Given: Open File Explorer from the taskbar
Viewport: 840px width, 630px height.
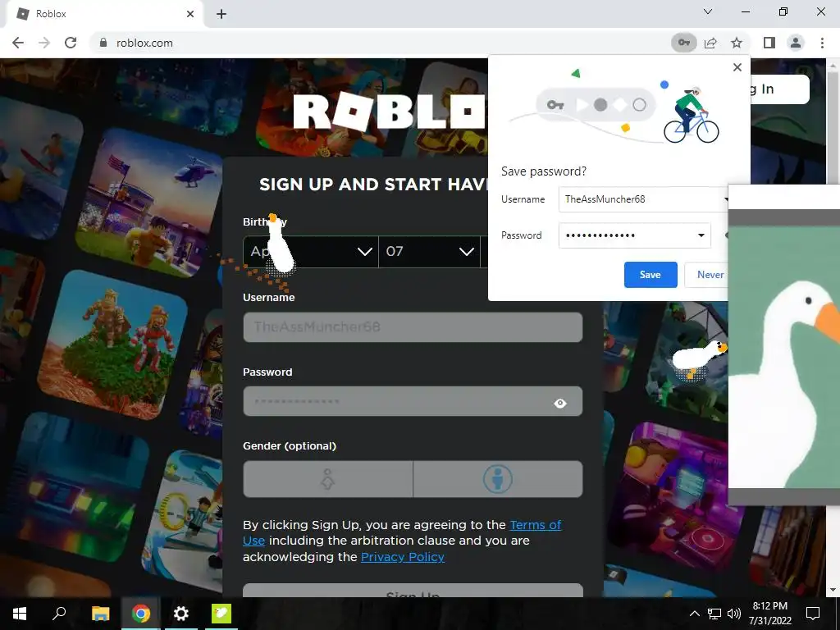Looking at the screenshot, I should click(100, 614).
